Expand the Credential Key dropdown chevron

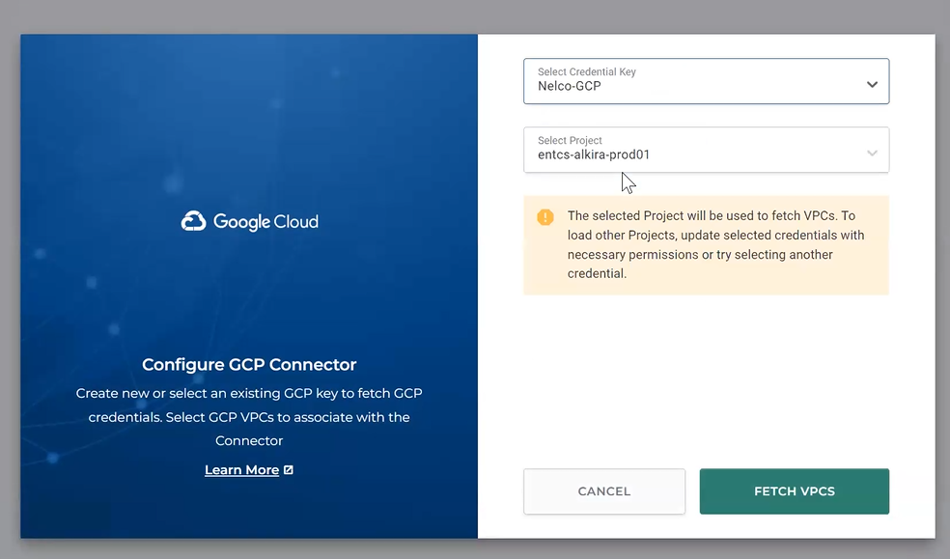click(x=872, y=85)
